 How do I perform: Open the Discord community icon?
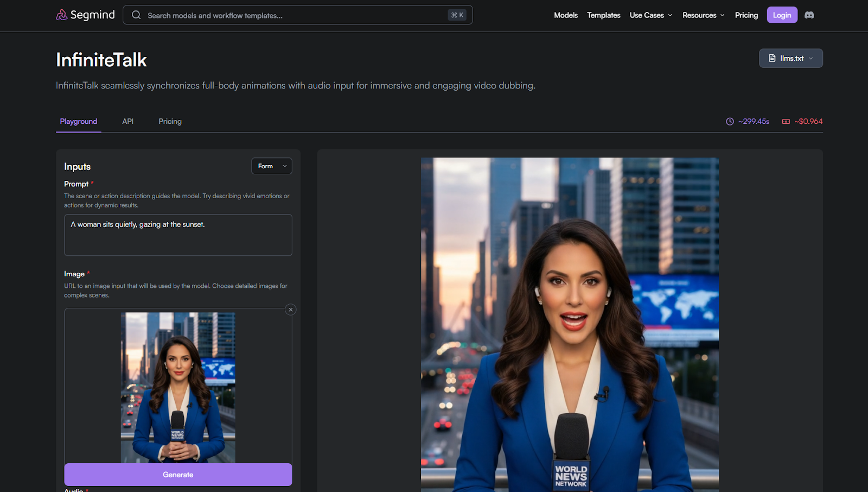point(809,15)
